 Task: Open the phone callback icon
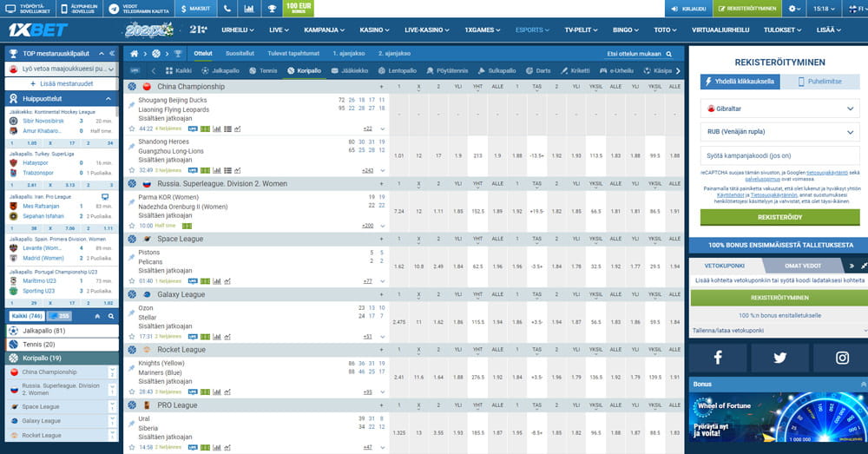coord(227,9)
